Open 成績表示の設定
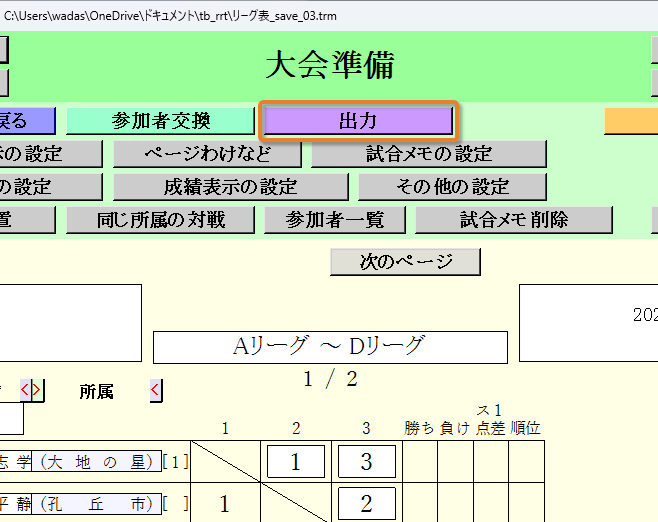Screen dimensions: 658x522 (x=230, y=187)
